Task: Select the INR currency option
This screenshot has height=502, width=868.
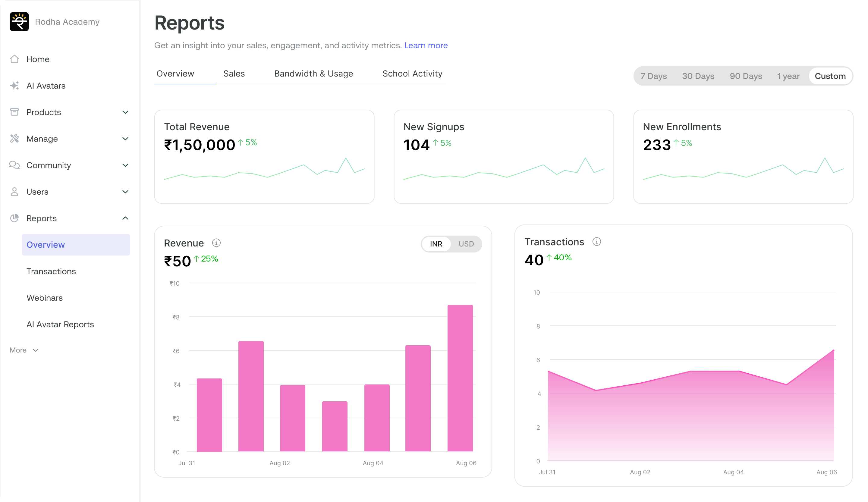Action: [436, 244]
